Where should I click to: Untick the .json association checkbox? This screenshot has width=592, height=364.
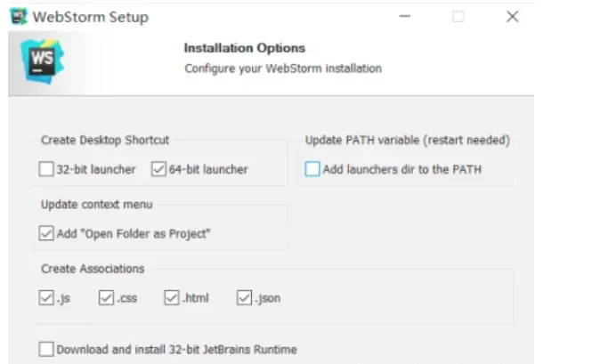coord(245,298)
